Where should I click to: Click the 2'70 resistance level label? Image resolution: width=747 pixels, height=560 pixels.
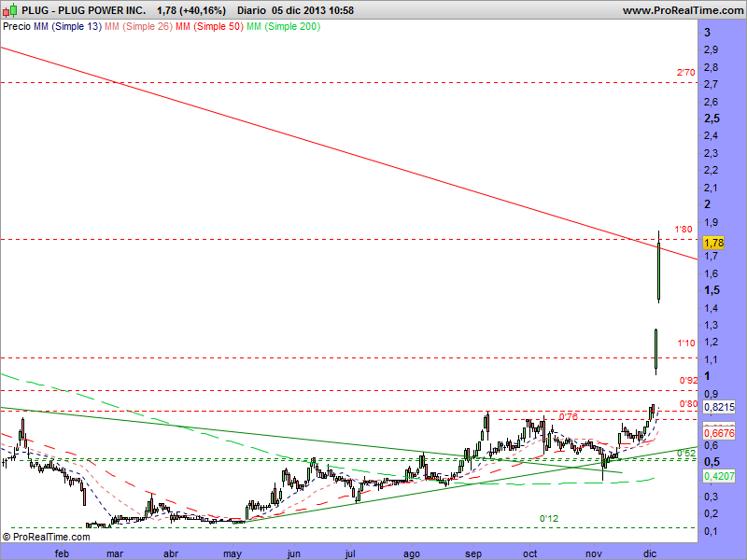click(x=686, y=73)
